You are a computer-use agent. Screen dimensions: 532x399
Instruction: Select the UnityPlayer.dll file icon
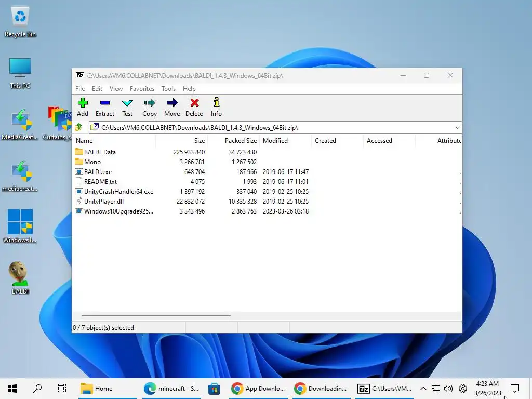[x=79, y=201]
